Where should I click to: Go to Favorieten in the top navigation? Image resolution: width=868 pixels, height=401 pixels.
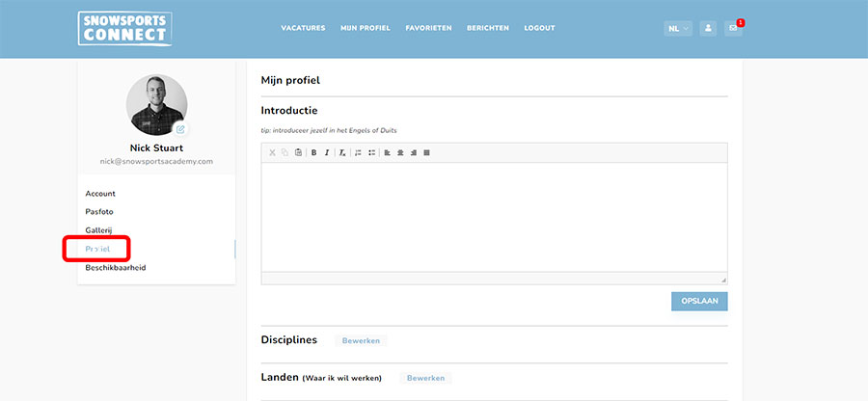pyautogui.click(x=428, y=28)
